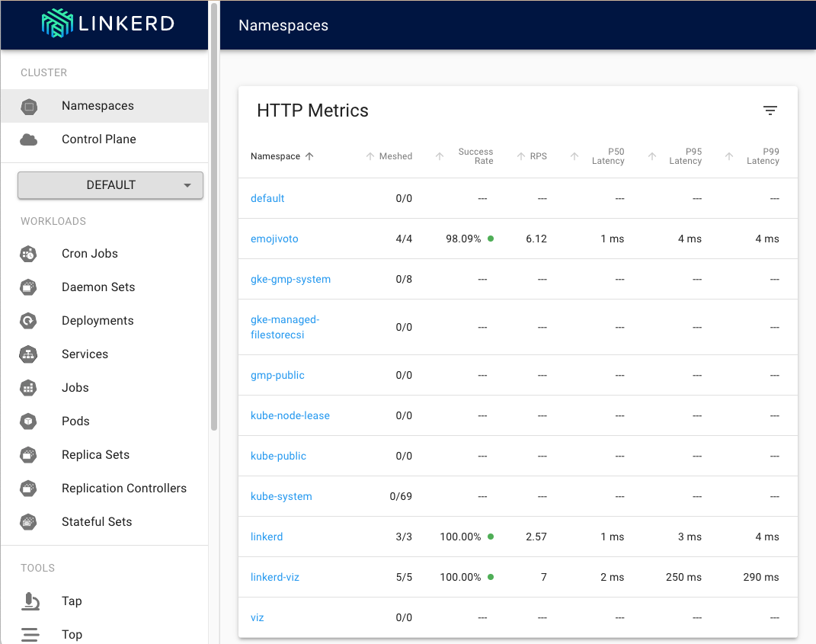The image size is (816, 644).
Task: Click the sidebar vertical scrollbar
Action: [x=214, y=216]
